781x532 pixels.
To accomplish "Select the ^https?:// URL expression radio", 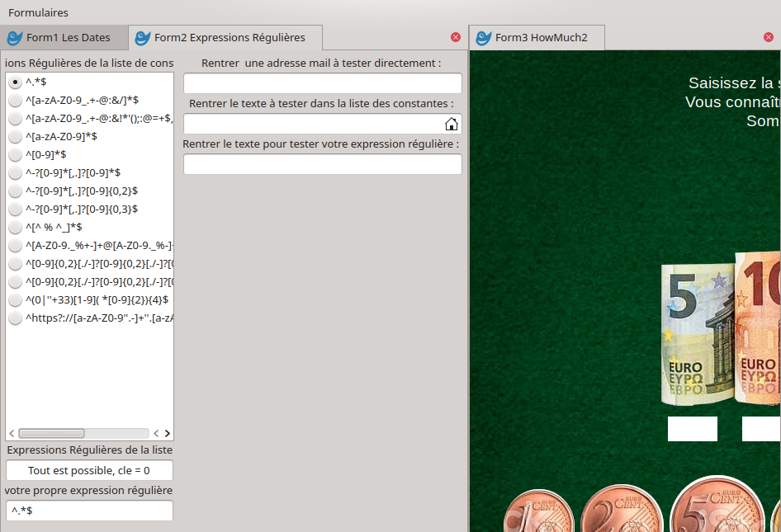I will [15, 318].
